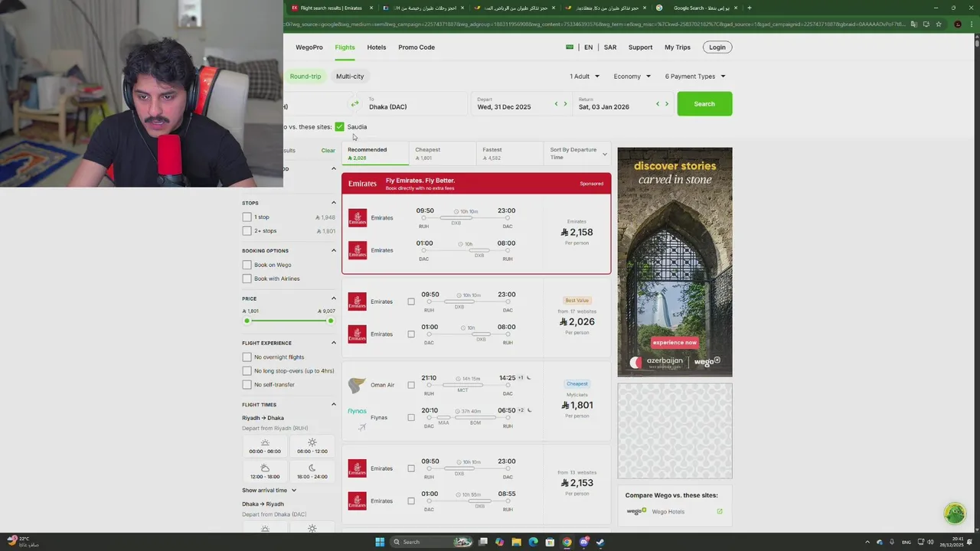Click the minimum price slider handle

[247, 321]
